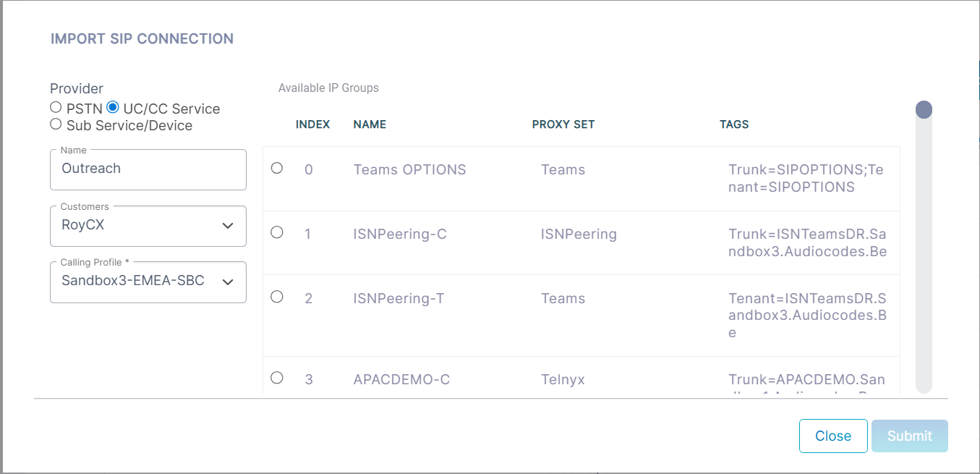980x474 pixels.
Task: Select the Teams OPTIONS IP group radio
Action: click(276, 168)
